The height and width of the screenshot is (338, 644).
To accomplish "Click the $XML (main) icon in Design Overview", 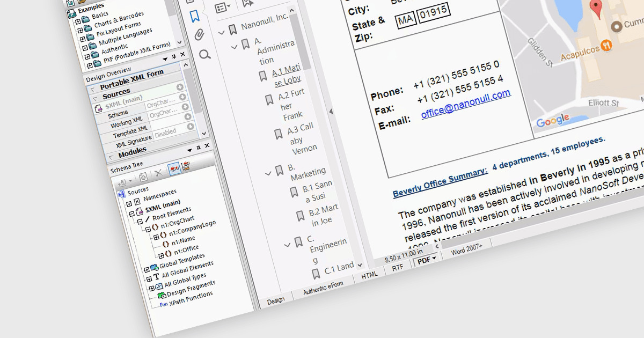I will pyautogui.click(x=99, y=109).
